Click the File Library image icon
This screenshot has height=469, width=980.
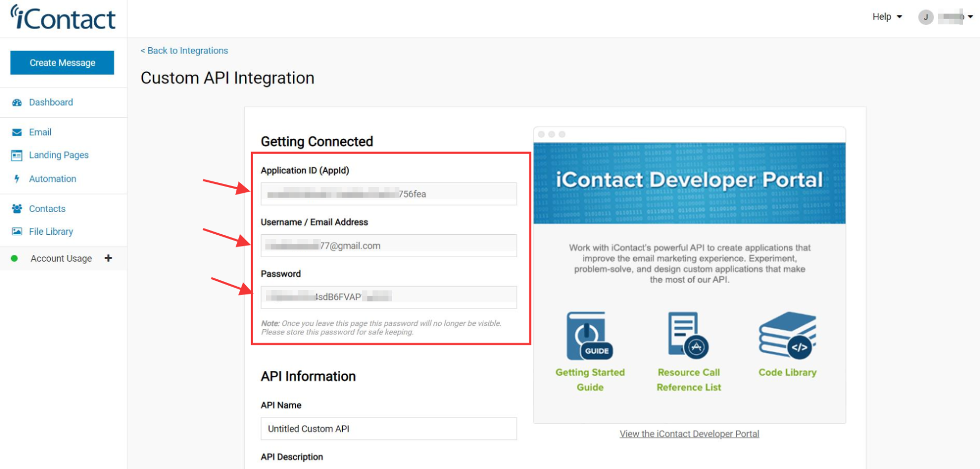click(17, 232)
